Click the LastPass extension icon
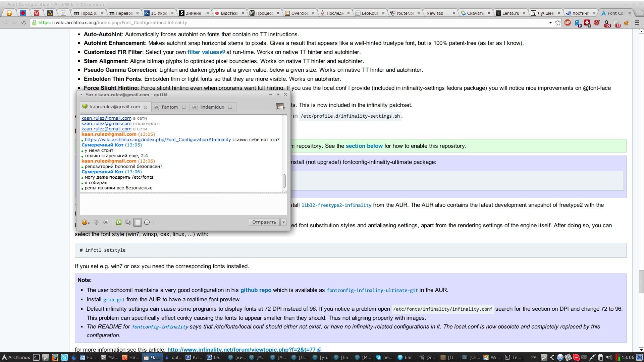The width and height of the screenshot is (644, 362). point(587,23)
